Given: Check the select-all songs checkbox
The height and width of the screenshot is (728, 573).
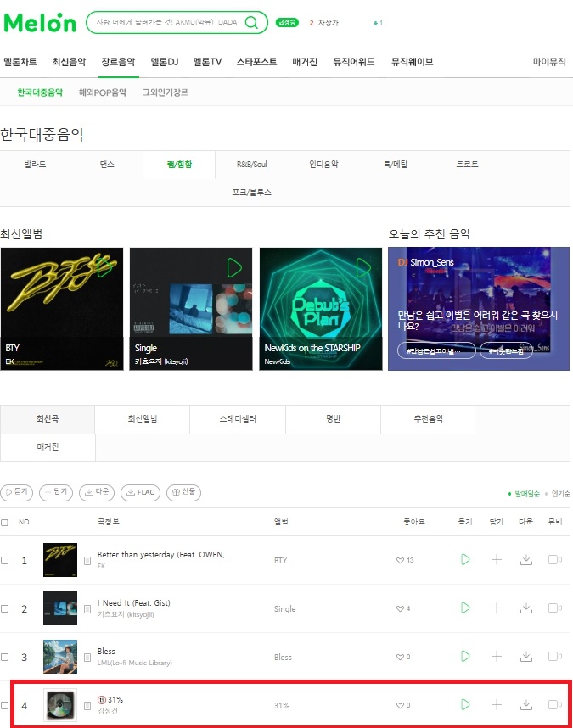Looking at the screenshot, I should [4, 523].
